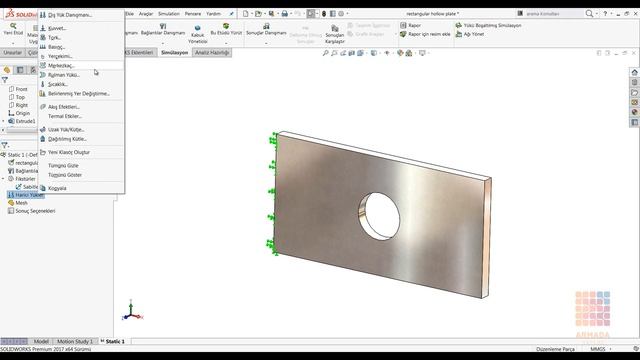Screen dimensions: 640x360
Task: Open Yükü Boşaltılmış Simülasyon
Action: point(488,25)
